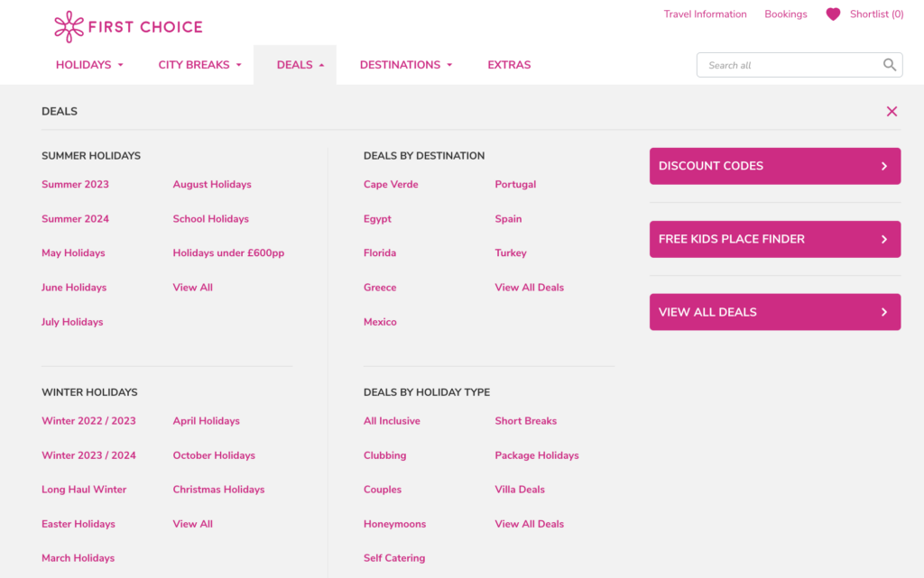Expand the Destinations dropdown menu

point(406,65)
